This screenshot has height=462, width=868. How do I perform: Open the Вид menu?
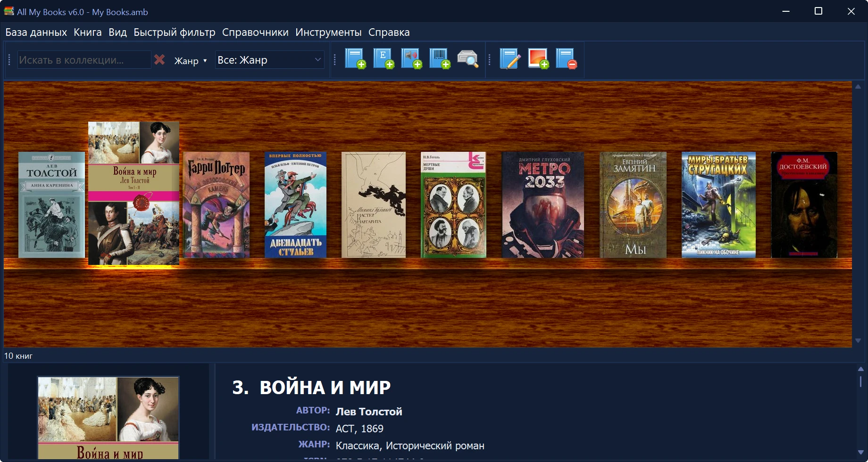pyautogui.click(x=117, y=32)
